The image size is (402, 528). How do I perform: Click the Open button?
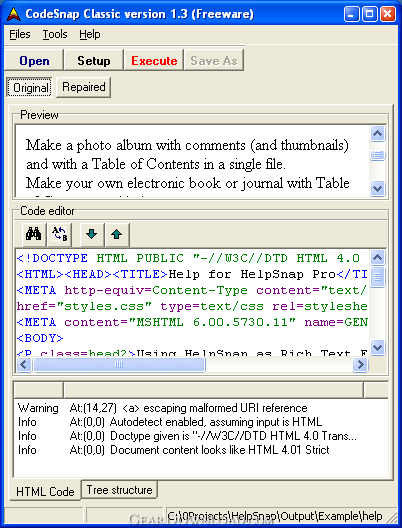(34, 61)
